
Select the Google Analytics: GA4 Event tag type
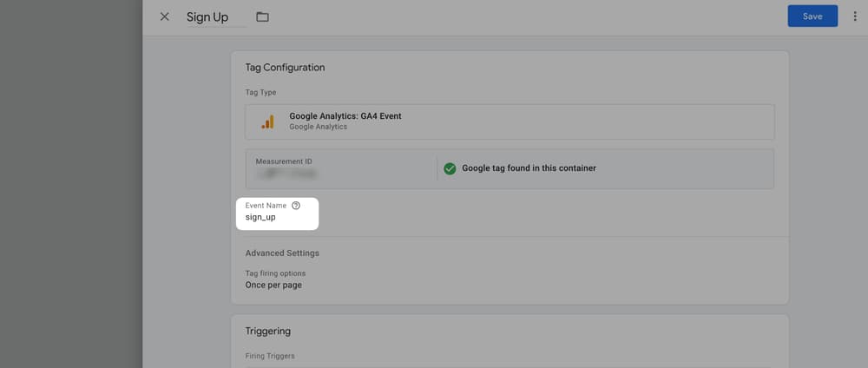coord(345,116)
